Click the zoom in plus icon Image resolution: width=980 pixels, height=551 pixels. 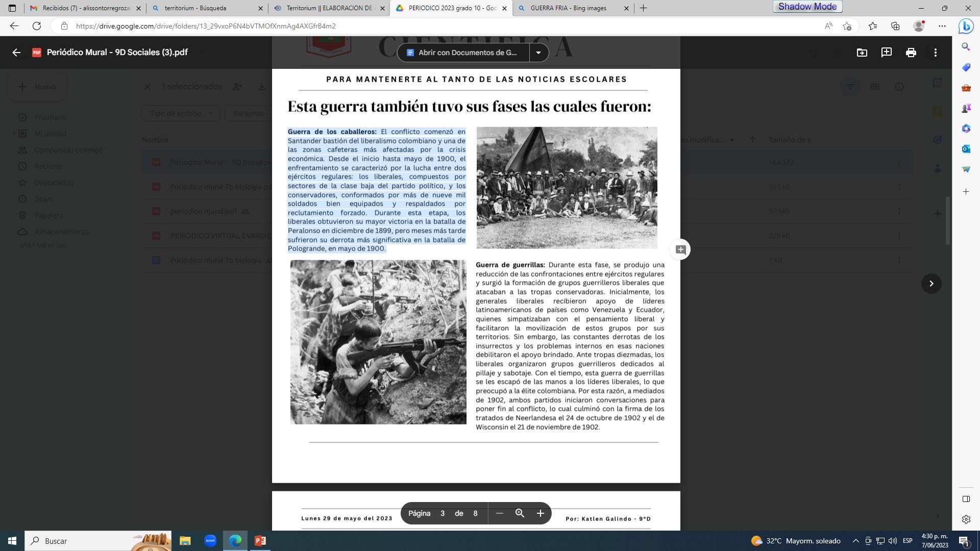pos(540,513)
